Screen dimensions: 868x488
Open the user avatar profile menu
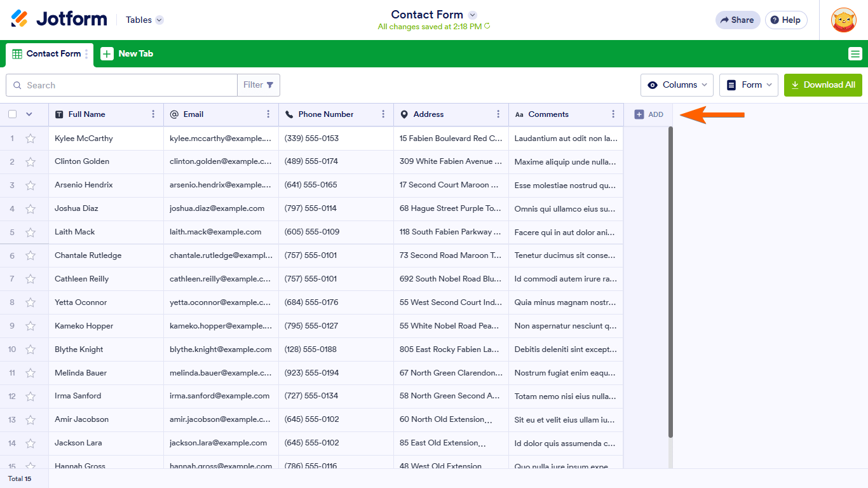(843, 20)
